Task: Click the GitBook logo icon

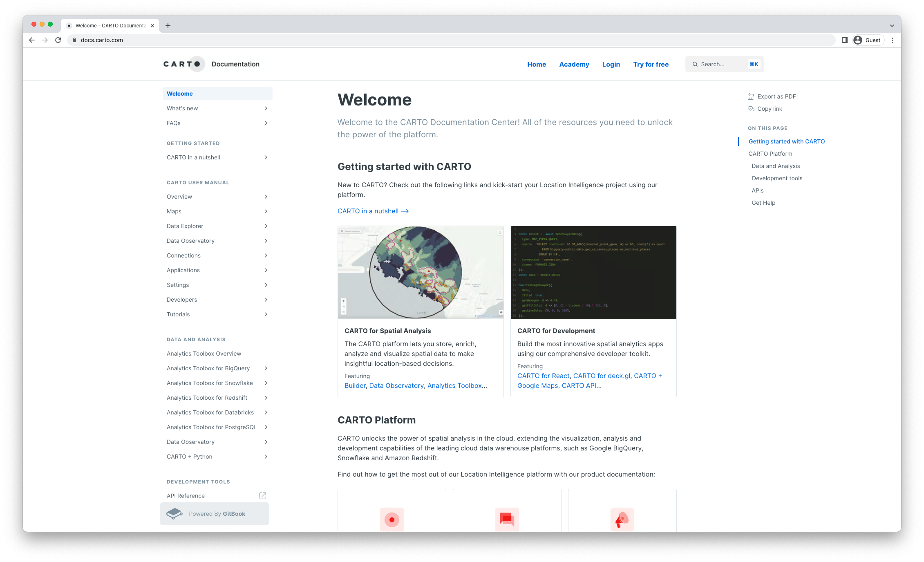Action: click(x=175, y=514)
